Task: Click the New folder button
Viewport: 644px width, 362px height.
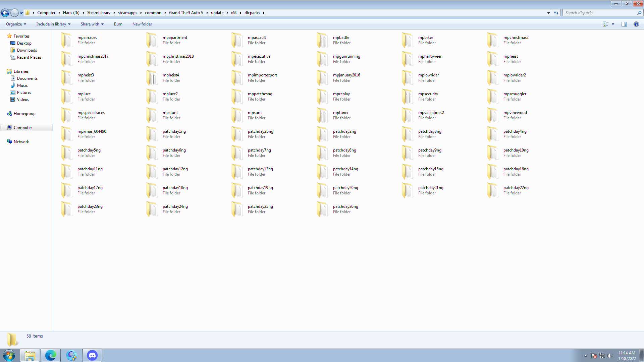Action: pyautogui.click(x=142, y=24)
